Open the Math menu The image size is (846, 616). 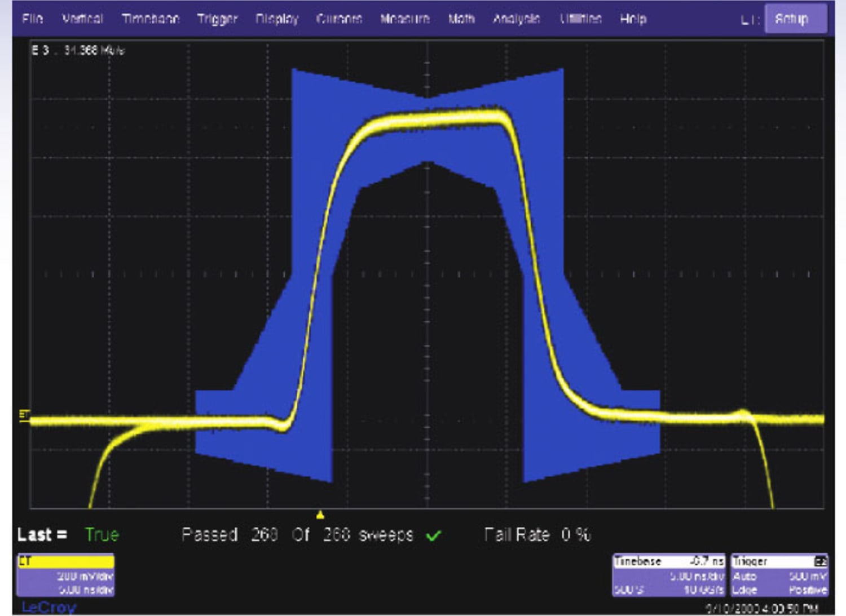pos(461,19)
